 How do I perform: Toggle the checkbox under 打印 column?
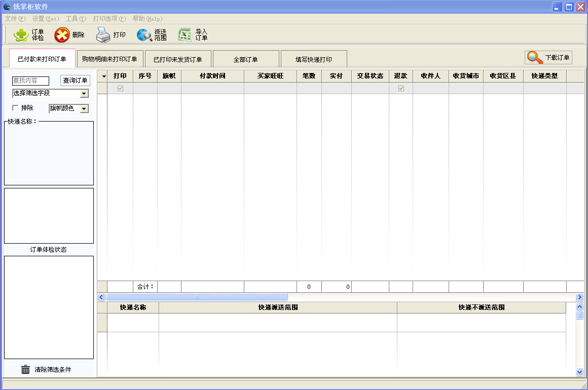point(120,89)
